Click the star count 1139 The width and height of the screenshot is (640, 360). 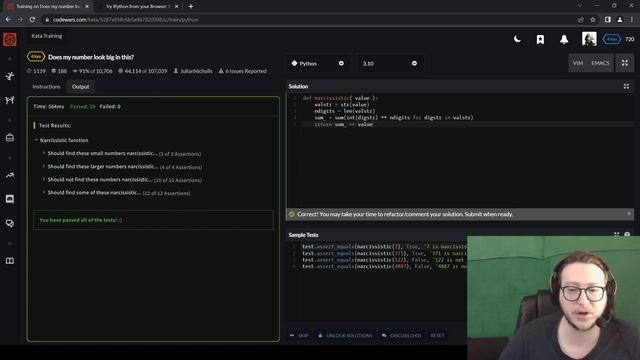(x=36, y=71)
